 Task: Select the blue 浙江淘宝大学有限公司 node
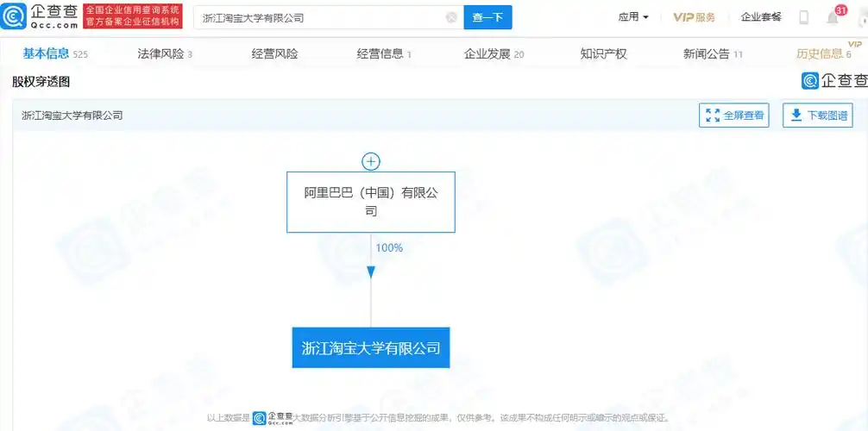(x=371, y=347)
